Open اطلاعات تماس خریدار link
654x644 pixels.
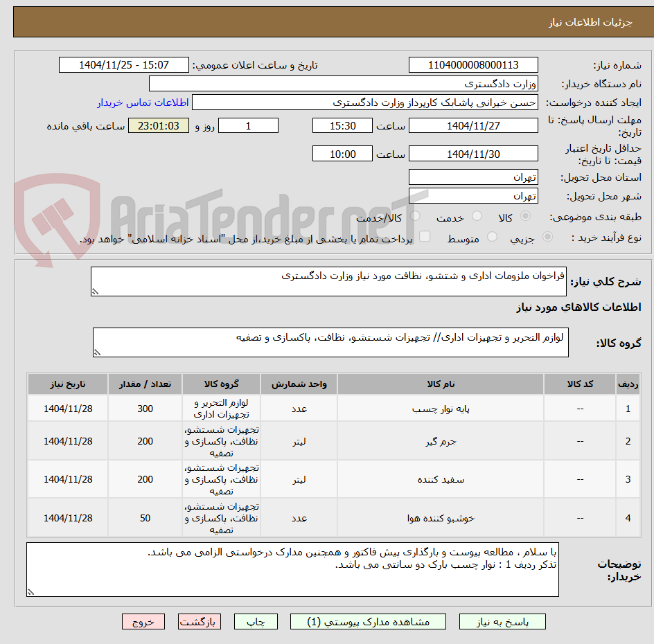(x=143, y=102)
